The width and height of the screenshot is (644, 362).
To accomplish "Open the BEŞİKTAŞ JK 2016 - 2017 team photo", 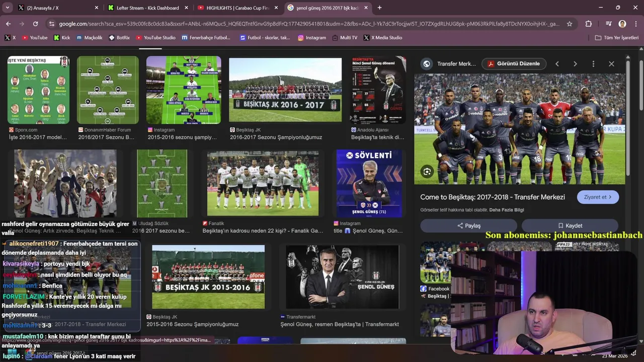I will [285, 90].
